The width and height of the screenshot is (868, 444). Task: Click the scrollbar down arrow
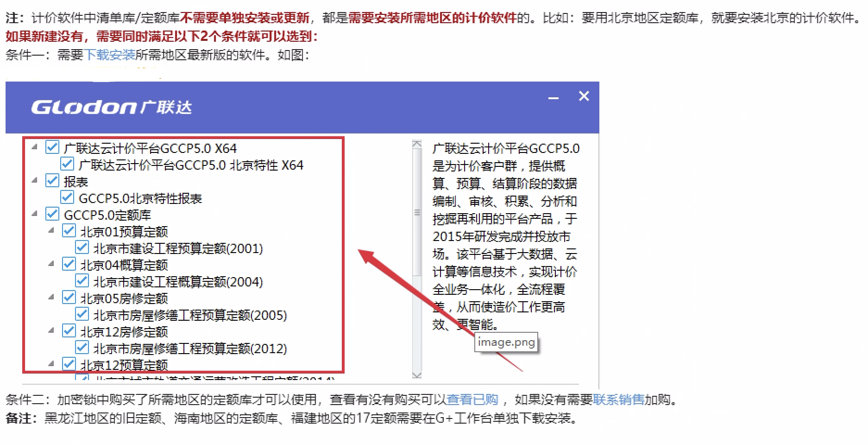tap(417, 374)
